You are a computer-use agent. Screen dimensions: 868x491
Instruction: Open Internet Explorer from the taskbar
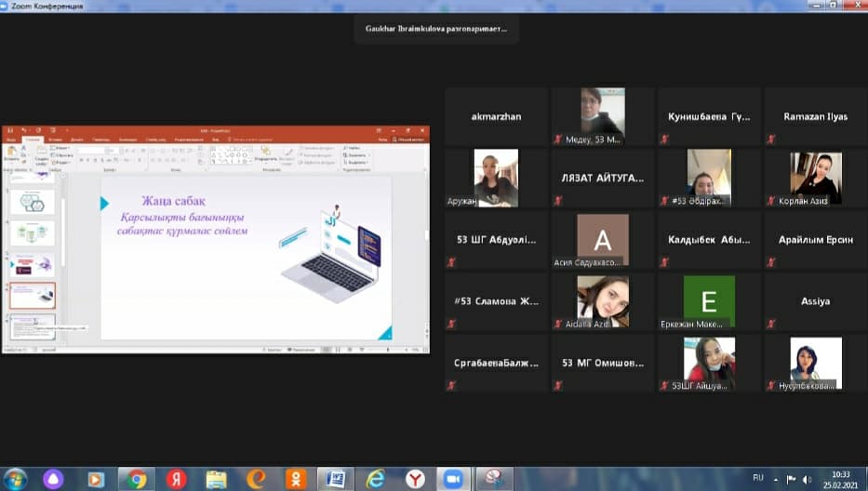point(375,478)
